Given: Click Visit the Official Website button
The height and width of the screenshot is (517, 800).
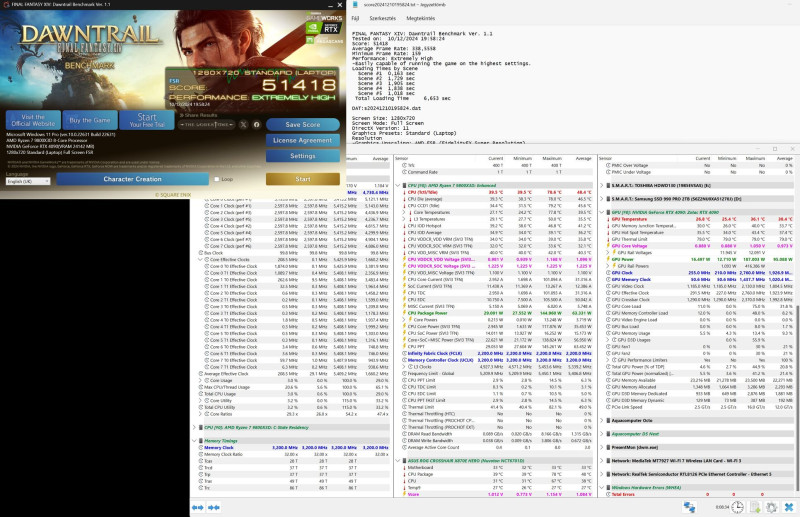Looking at the screenshot, I should (33, 120).
